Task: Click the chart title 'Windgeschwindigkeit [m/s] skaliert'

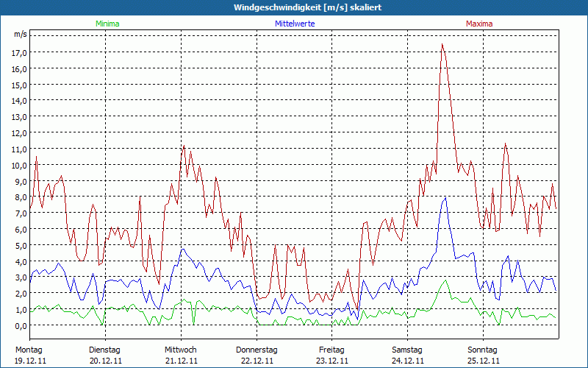Action: pyautogui.click(x=307, y=7)
